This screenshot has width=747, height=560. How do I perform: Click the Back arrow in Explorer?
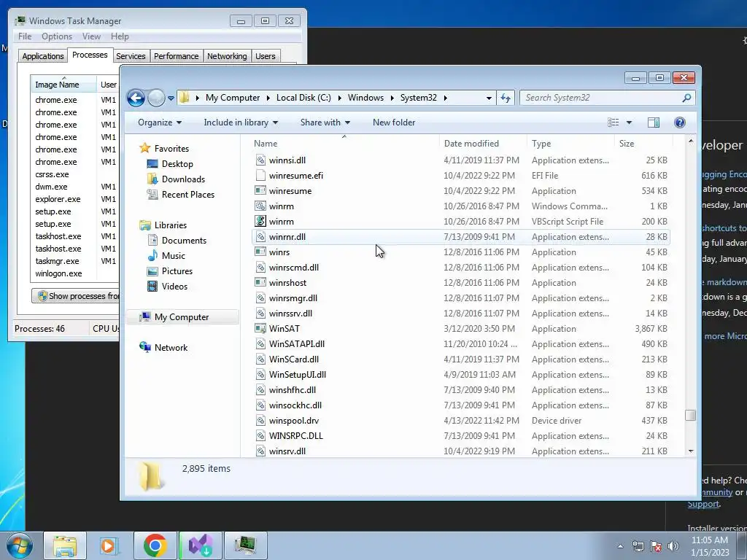click(136, 98)
